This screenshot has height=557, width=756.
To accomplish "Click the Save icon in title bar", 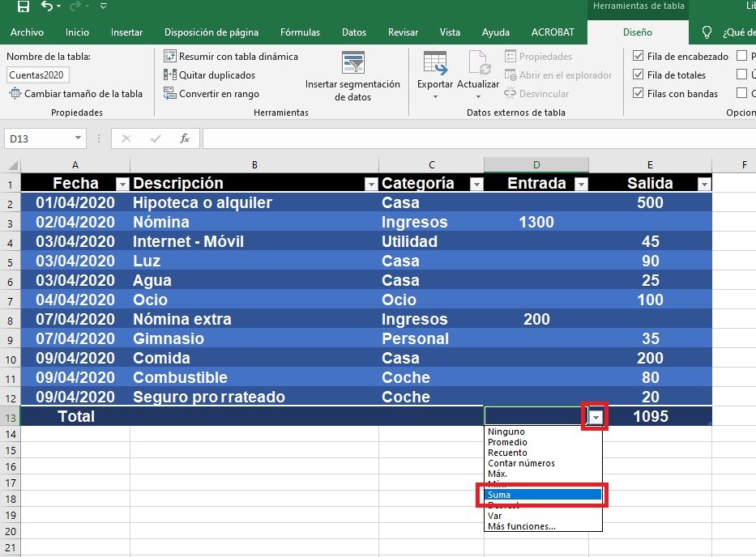I will pos(23,7).
